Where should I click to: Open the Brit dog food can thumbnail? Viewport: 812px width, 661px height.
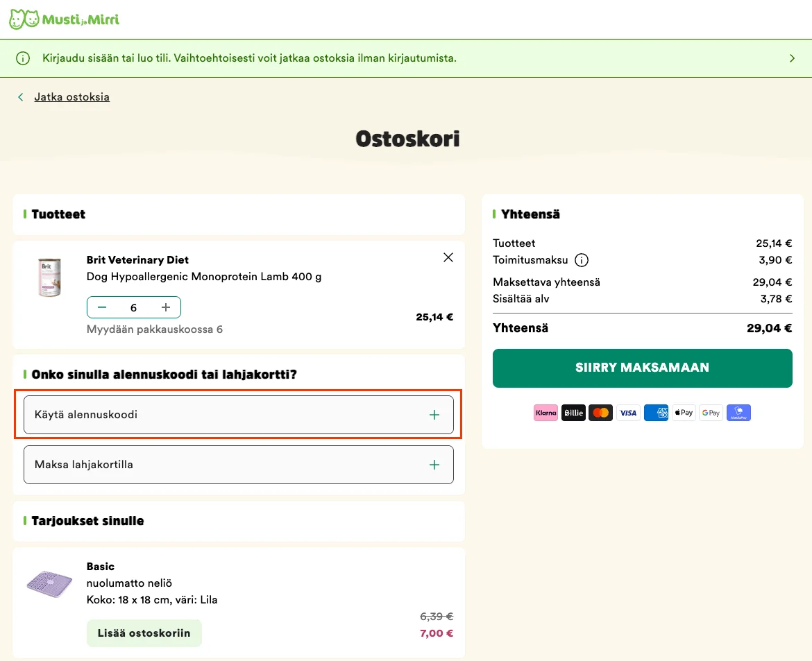(50, 277)
